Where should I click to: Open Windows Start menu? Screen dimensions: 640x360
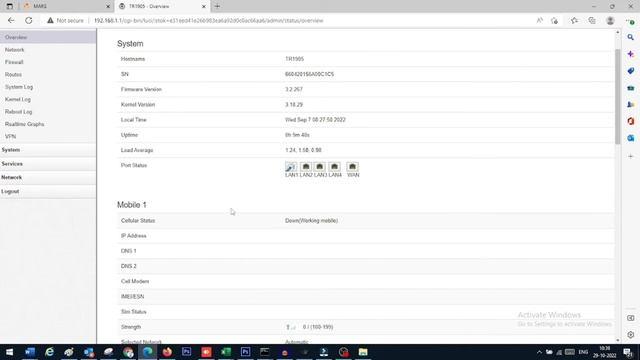9,352
